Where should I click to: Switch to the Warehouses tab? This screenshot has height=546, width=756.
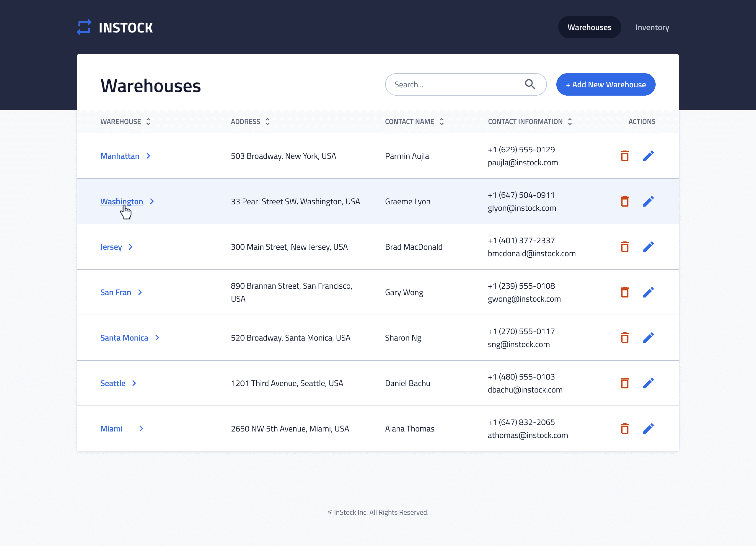click(589, 27)
